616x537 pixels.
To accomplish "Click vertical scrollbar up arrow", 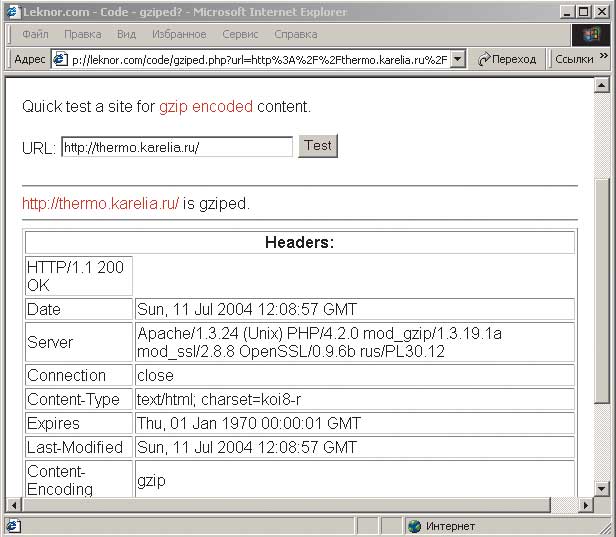I will (602, 83).
